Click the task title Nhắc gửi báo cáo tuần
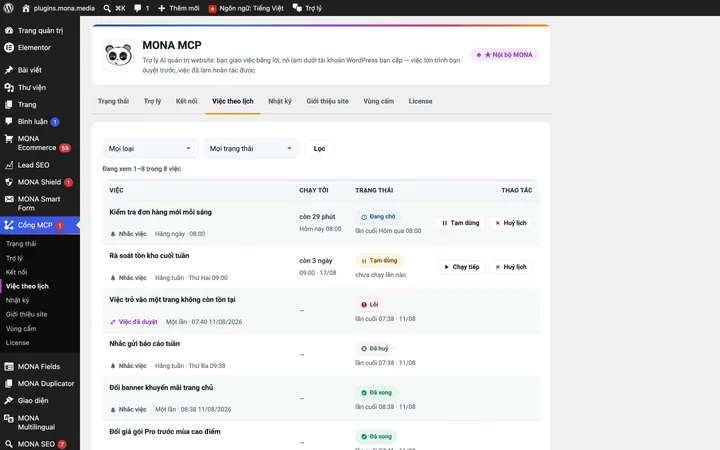 pyautogui.click(x=145, y=343)
